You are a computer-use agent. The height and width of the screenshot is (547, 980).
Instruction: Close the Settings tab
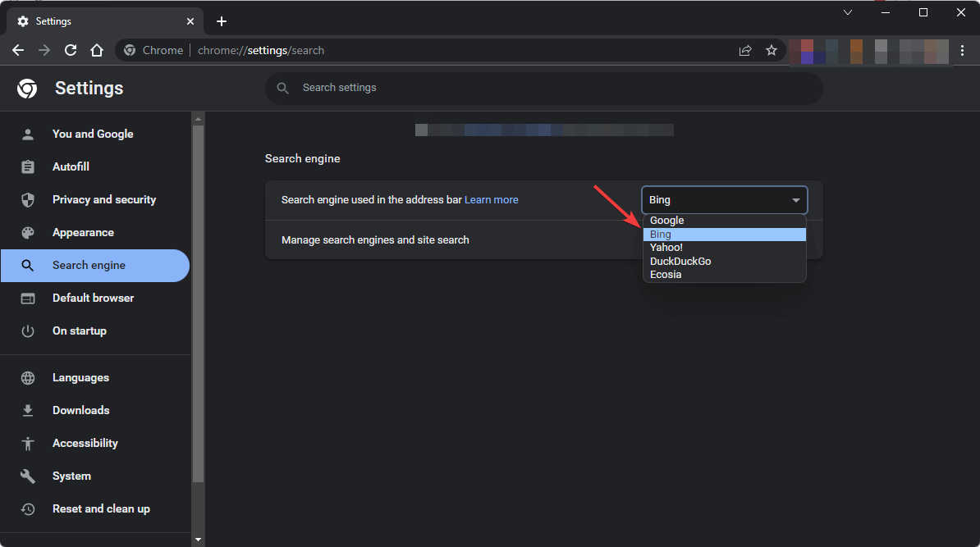click(190, 21)
